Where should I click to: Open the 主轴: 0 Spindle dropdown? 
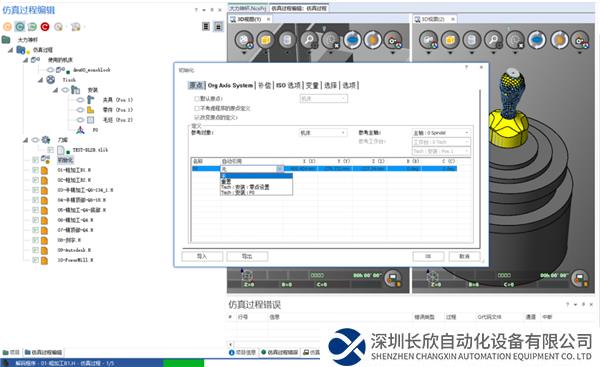441,133
